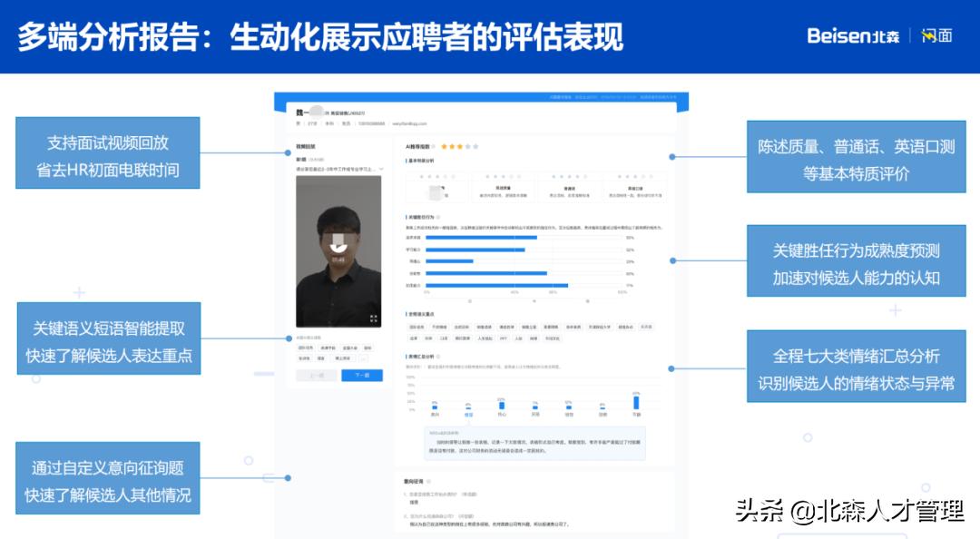Screen dimensions: 980x539
Task: Click the 学习能力 competency progress bar
Action: pos(475,250)
